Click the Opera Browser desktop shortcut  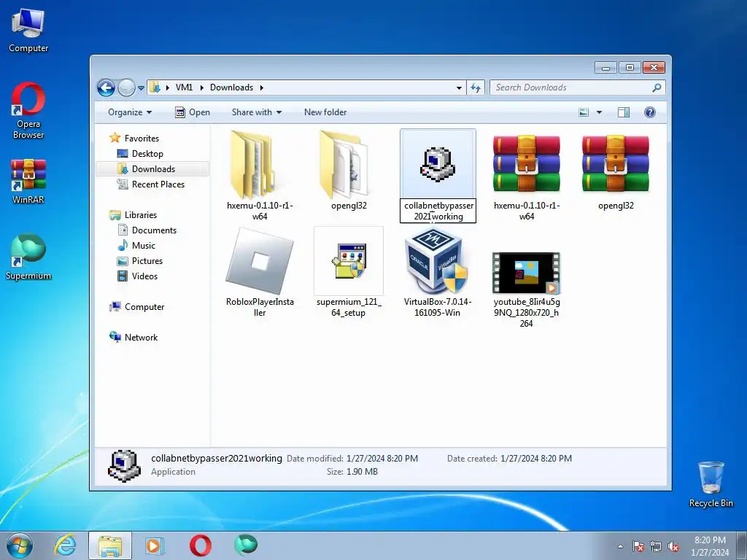pyautogui.click(x=28, y=111)
